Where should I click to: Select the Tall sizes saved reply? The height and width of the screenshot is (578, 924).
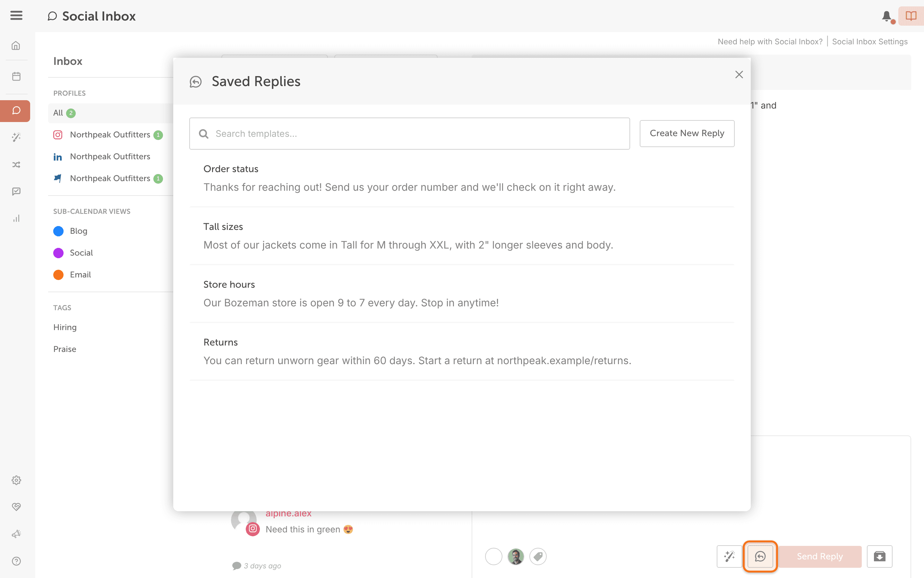[462, 236]
